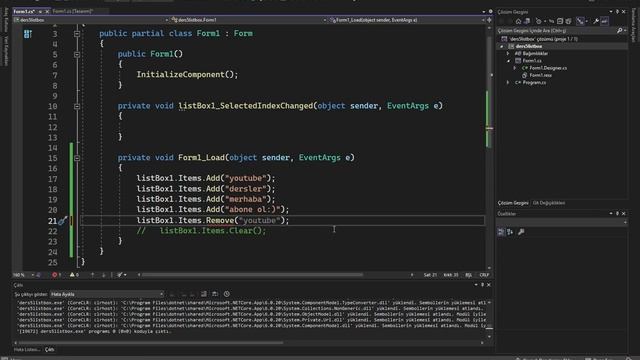Expand the Form1.Designer.cs node
640x360 pixels.
coord(515,68)
